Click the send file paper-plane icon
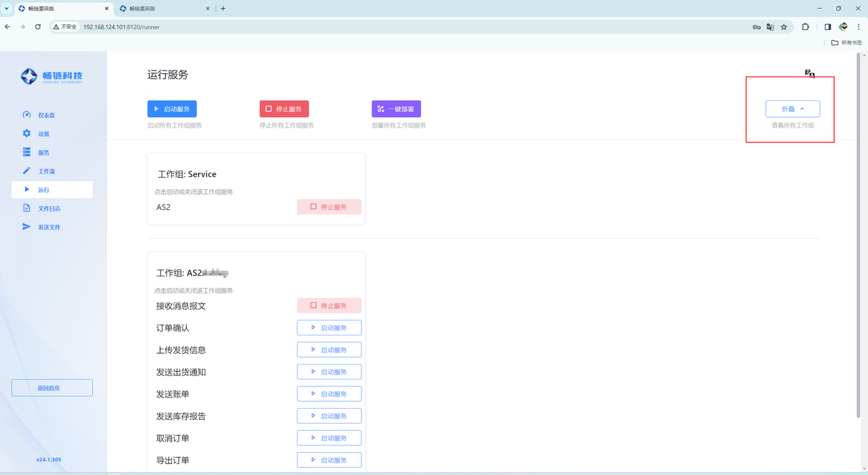 [26, 227]
